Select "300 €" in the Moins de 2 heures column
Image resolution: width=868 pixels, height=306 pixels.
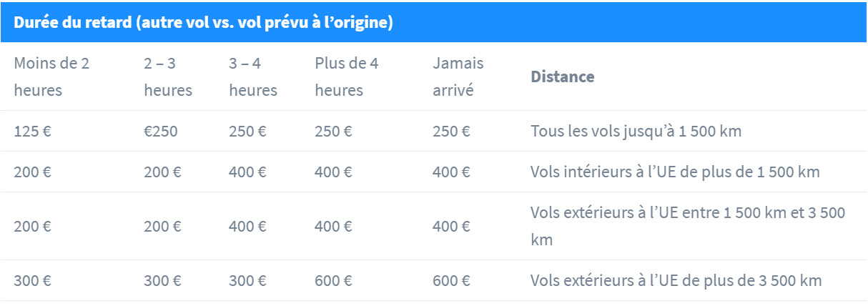point(33,281)
